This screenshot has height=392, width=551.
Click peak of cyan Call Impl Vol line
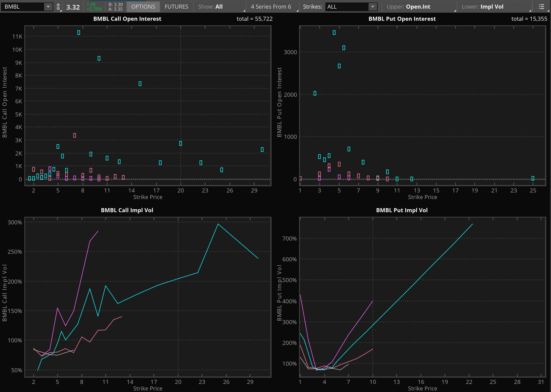coord(218,224)
